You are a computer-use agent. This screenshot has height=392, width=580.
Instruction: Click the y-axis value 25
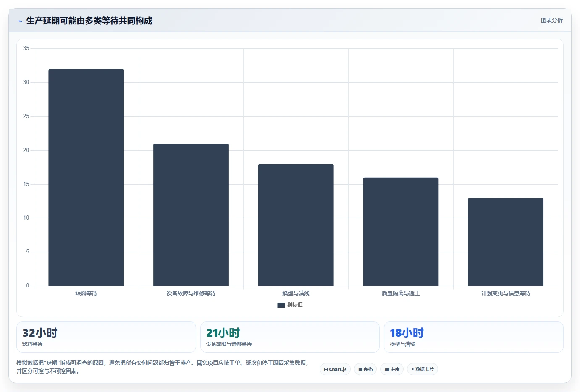pos(26,116)
